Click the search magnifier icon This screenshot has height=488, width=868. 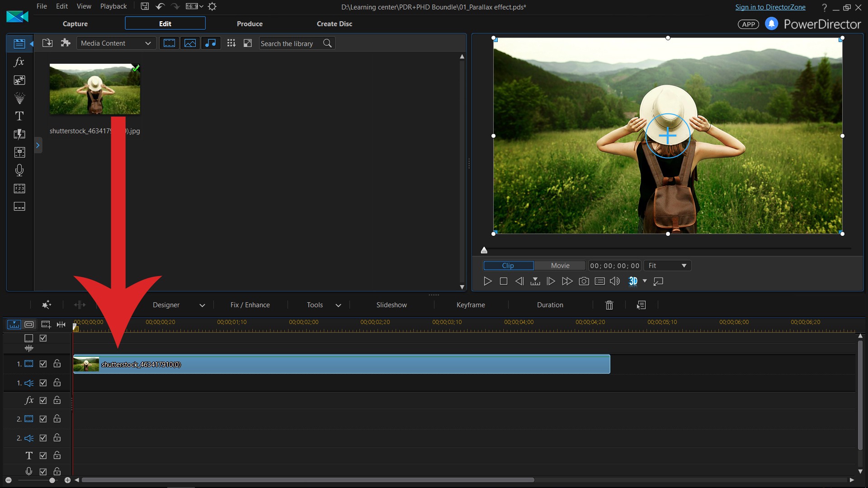[x=327, y=43]
